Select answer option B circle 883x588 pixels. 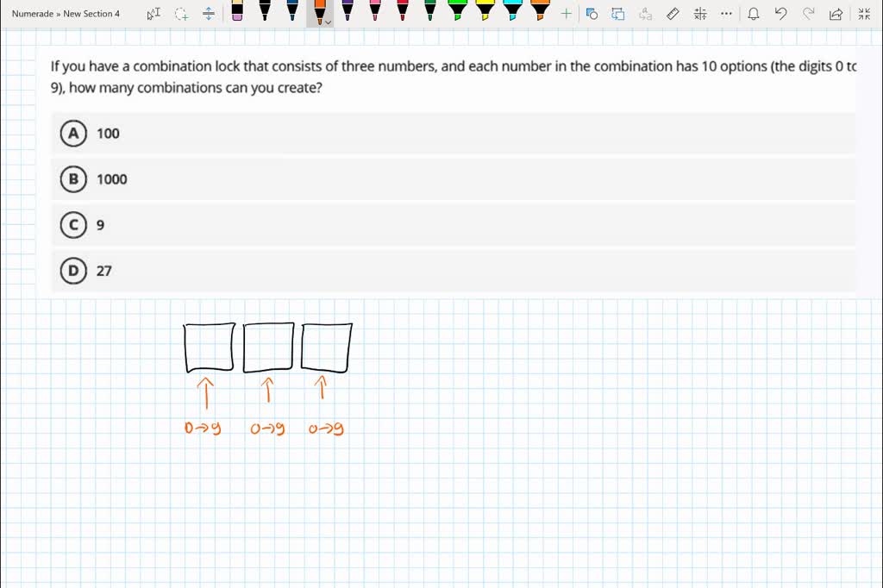(73, 179)
